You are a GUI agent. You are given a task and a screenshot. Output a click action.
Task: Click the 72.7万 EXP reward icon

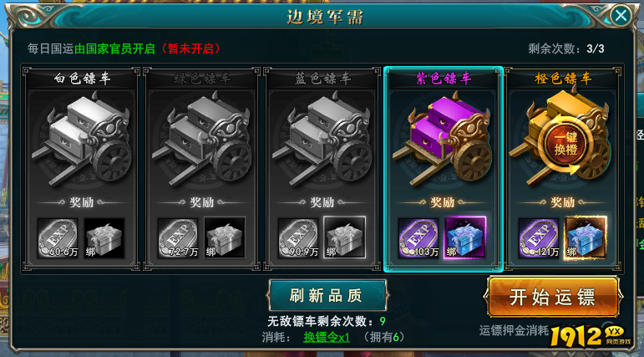pyautogui.click(x=178, y=238)
